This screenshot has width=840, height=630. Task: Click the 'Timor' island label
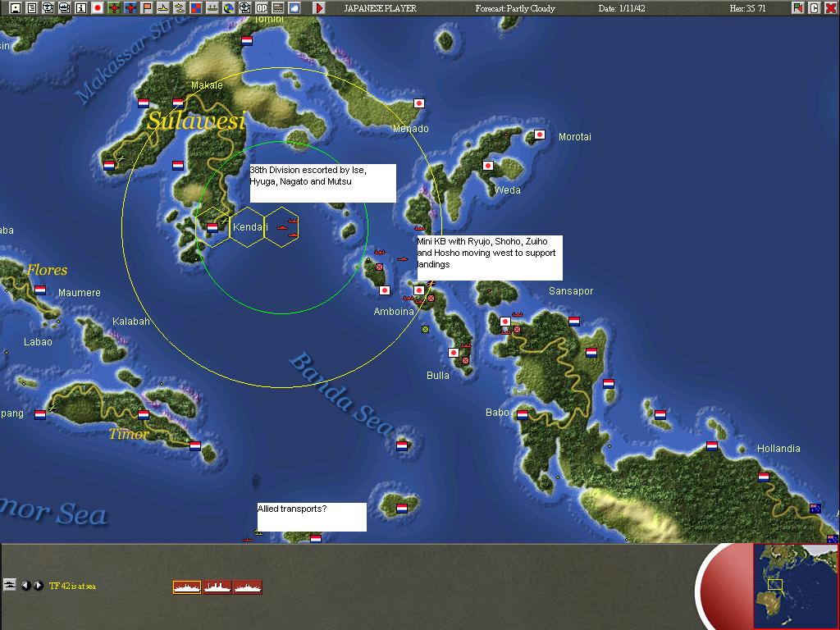point(129,433)
